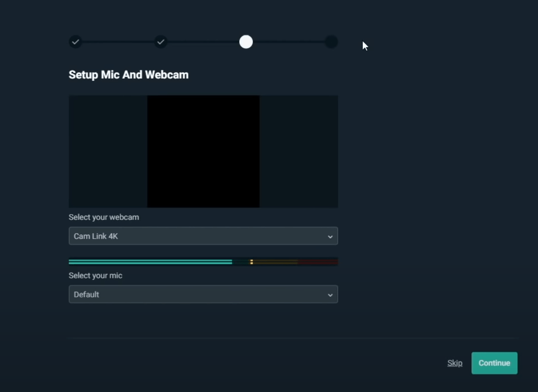Open the Cam Link 4K webcam selector
Viewport: 538px width, 392px height.
click(x=203, y=236)
